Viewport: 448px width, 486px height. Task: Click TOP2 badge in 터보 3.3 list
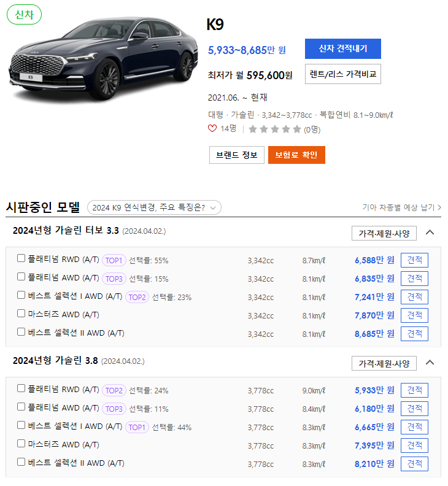coord(137,297)
